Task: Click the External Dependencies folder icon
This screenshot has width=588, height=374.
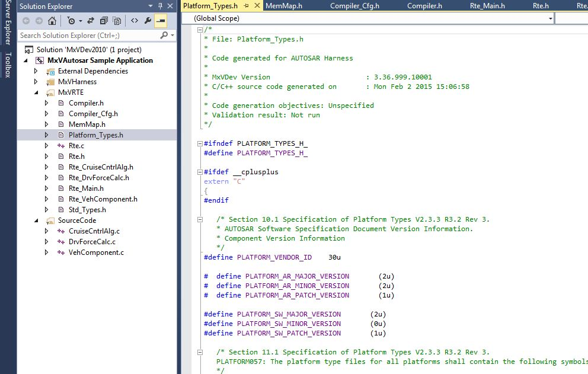Action: [x=50, y=71]
